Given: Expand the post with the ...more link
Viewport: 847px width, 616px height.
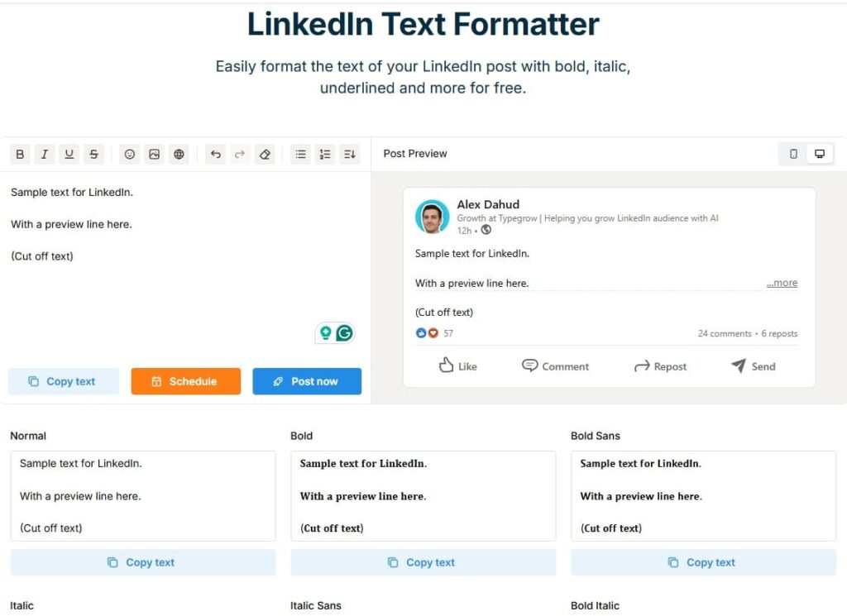Looking at the screenshot, I should pos(782,283).
